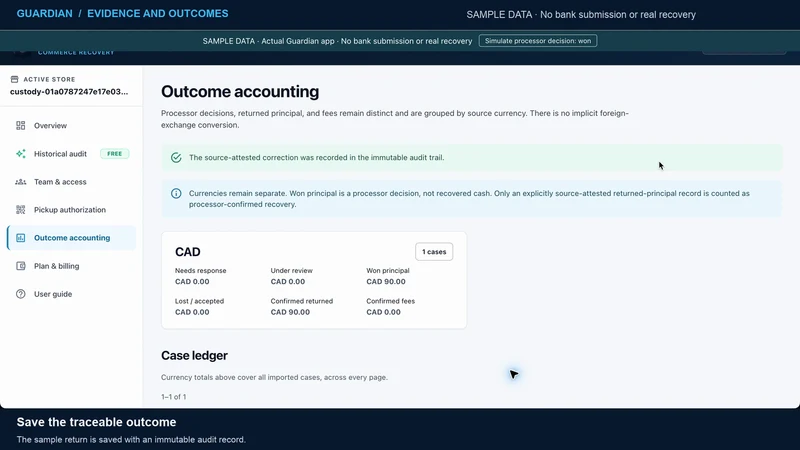The height and width of the screenshot is (450, 800).
Task: Go to Historical audit
Action: pos(71,154)
